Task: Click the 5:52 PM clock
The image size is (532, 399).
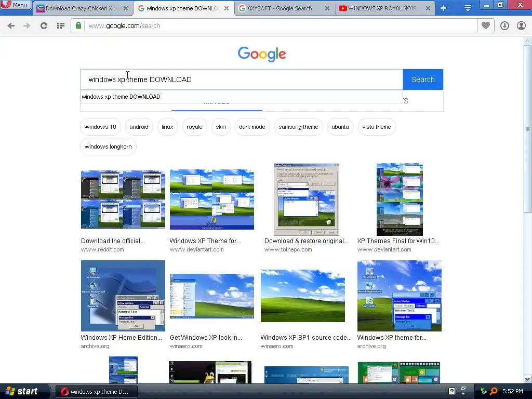Action: coord(513,391)
